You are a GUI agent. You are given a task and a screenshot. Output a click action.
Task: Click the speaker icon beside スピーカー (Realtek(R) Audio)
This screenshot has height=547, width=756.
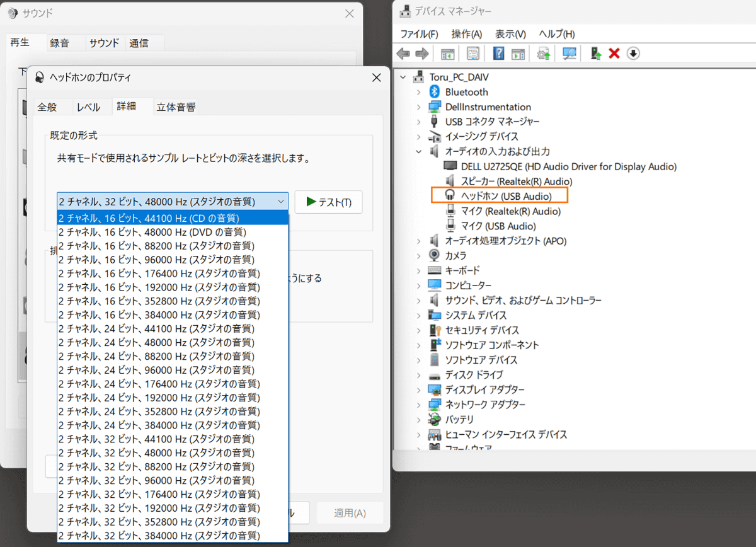click(x=450, y=181)
